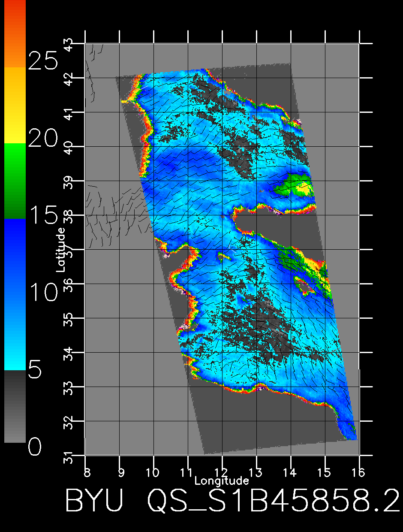Click longitude tick label 14

pos(290,472)
